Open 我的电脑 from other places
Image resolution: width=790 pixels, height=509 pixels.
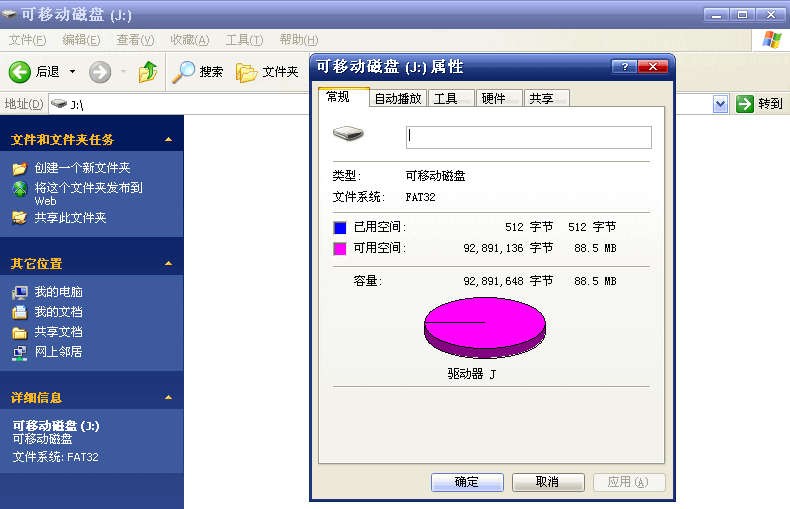pos(58,292)
